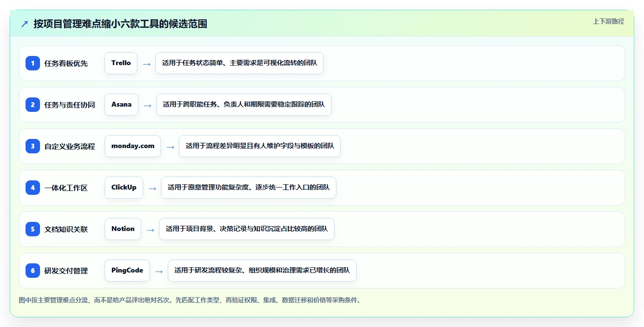Click the number 6 badge for 研发交付管理
644x327 pixels.
point(33,271)
